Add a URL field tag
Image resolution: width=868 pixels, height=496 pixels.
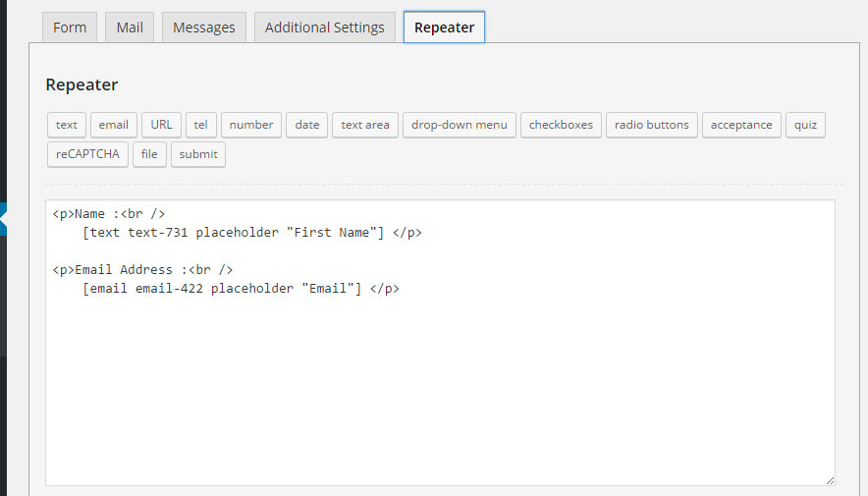click(162, 125)
